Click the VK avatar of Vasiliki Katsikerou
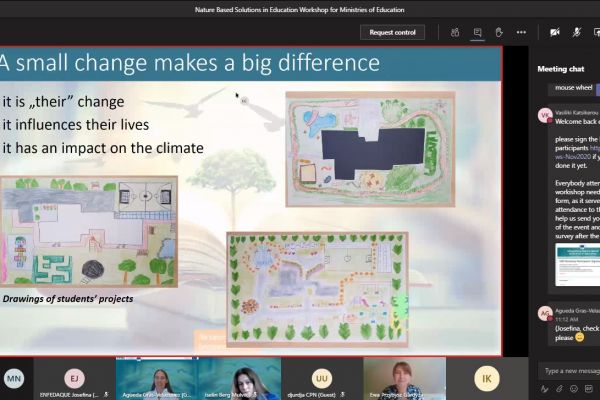This screenshot has height=400, width=600. point(545,115)
